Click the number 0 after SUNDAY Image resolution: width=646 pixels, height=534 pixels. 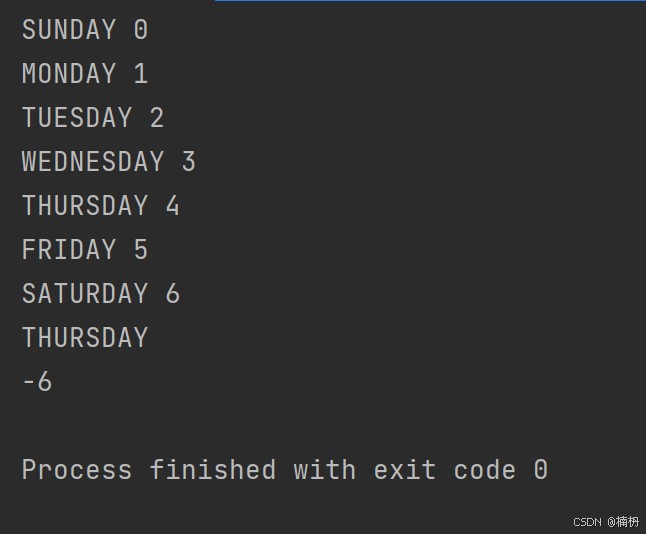[x=141, y=30]
